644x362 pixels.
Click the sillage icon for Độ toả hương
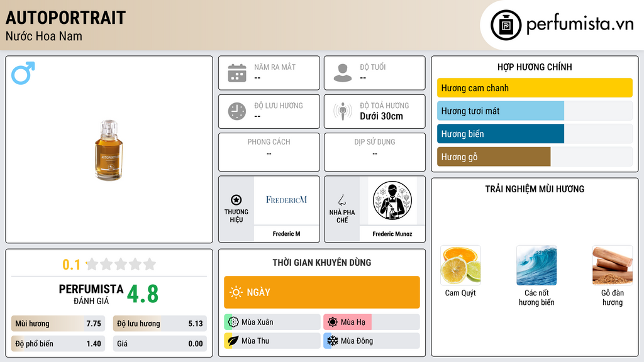[343, 111]
